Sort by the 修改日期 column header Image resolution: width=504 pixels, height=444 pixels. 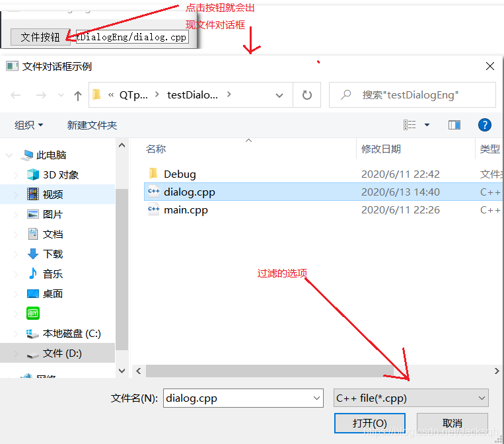coord(381,149)
